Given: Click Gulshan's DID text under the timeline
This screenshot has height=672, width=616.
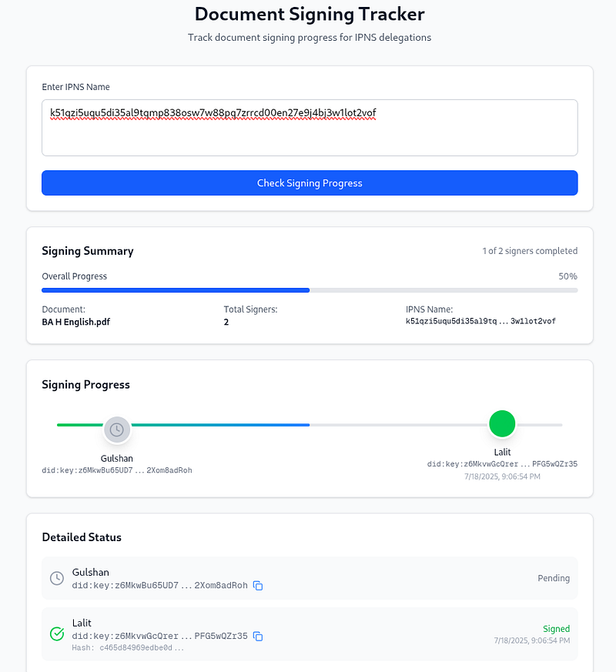Looking at the screenshot, I should [x=116, y=470].
